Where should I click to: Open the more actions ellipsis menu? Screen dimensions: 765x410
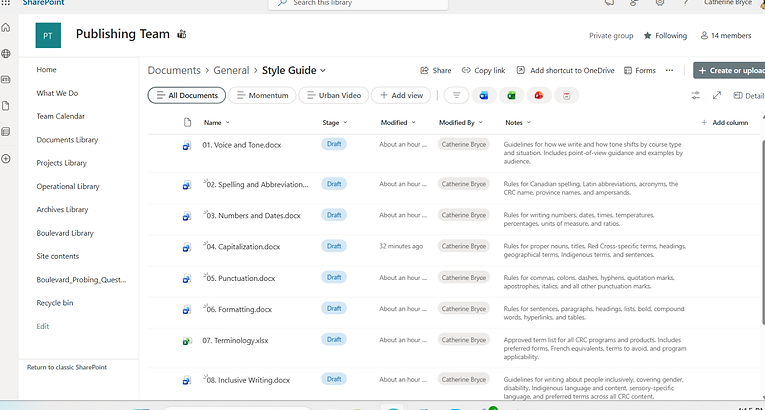pyautogui.click(x=669, y=70)
